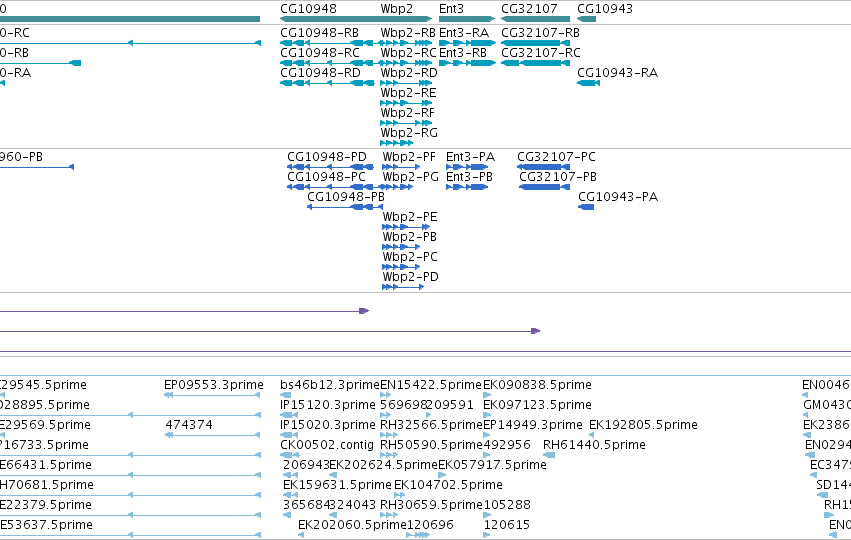Select the RH61440.5prime EST

tap(594, 445)
